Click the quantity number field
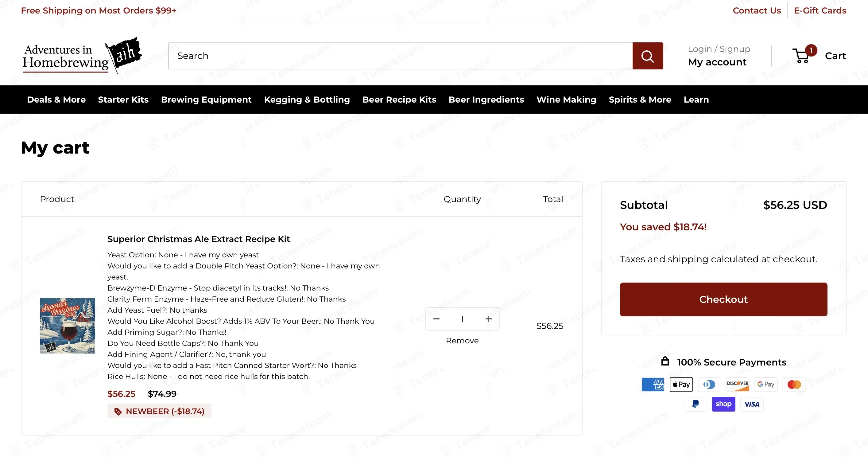Screen dimensions: 868x473 point(462,319)
